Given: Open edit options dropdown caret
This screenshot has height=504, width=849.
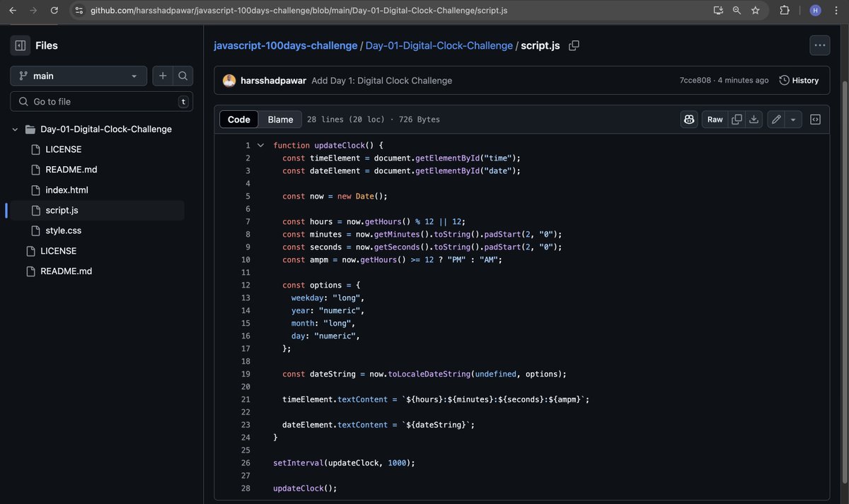Looking at the screenshot, I should coord(793,119).
